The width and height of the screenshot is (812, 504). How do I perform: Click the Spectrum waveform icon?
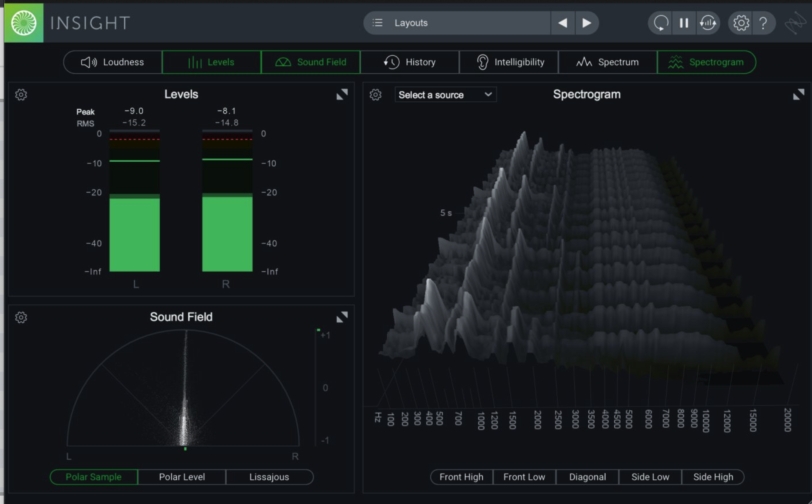[584, 62]
